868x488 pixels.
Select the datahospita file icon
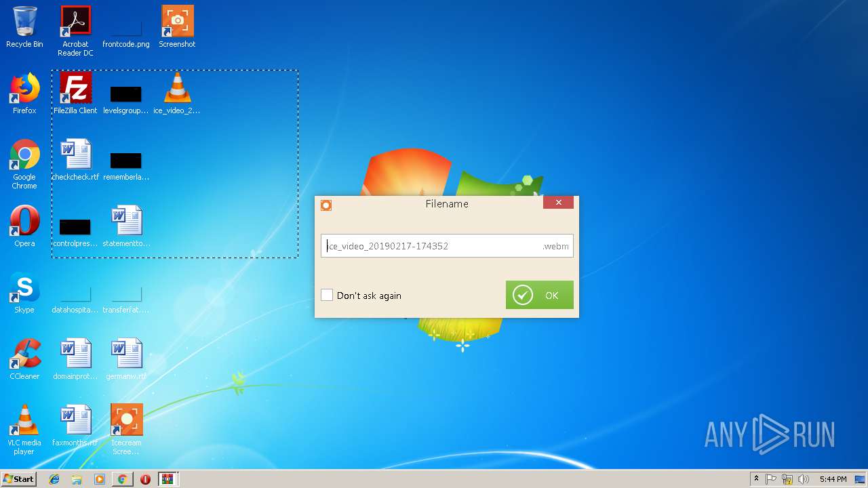pos(75,298)
